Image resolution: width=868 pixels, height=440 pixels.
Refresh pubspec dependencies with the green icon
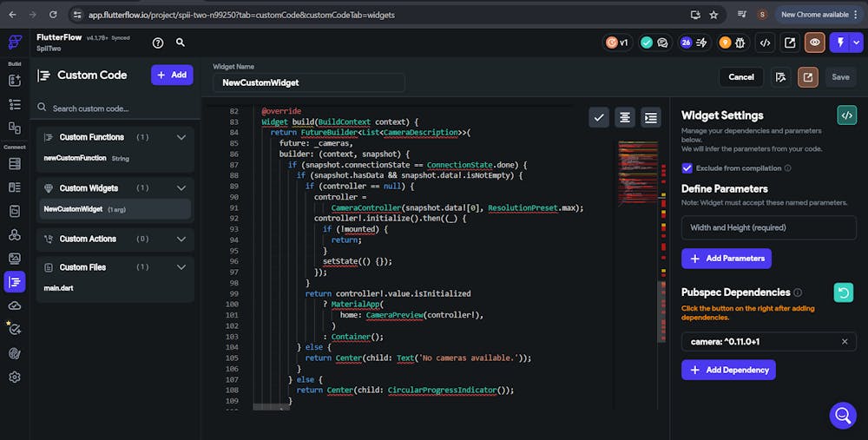pos(843,292)
